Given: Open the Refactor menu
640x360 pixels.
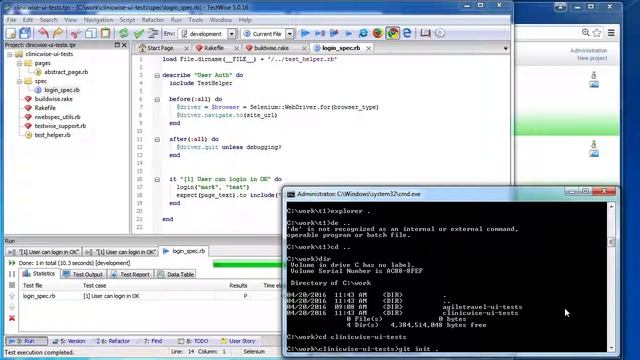Looking at the screenshot, I should coord(153,20).
